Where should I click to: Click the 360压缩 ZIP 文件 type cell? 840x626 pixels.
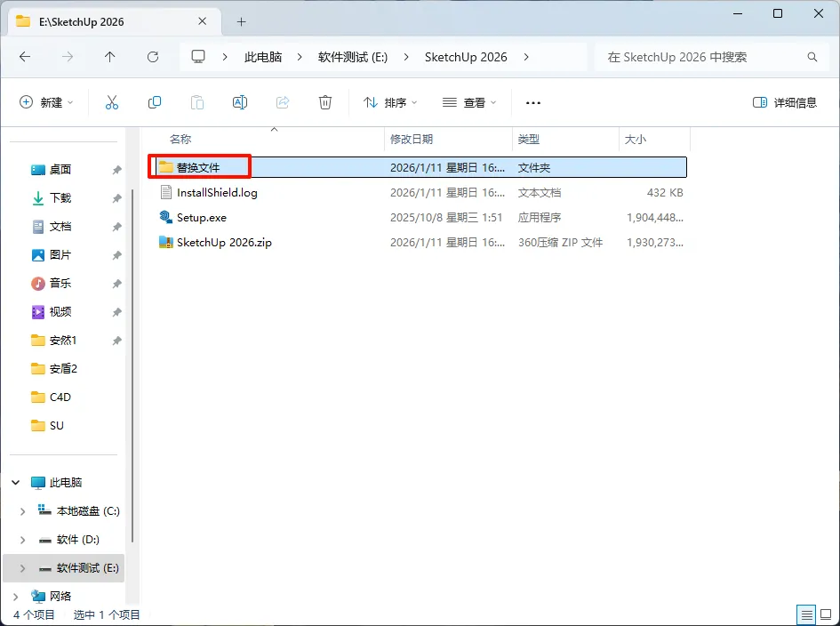point(560,242)
